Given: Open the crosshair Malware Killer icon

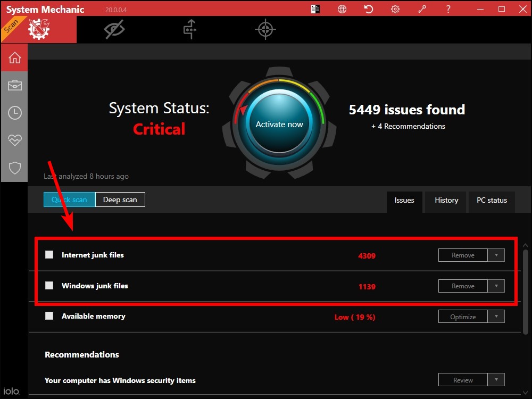Looking at the screenshot, I should [265, 29].
